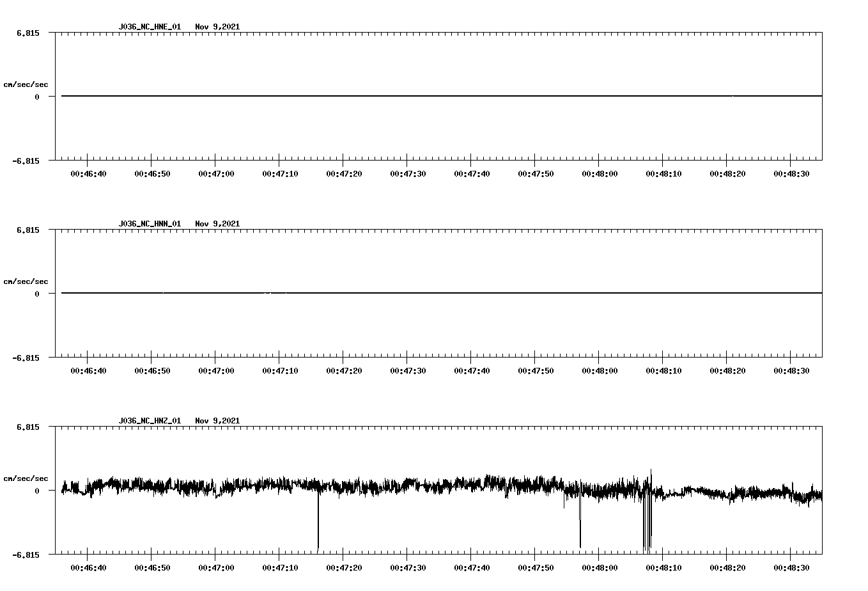Select 00:46:40 tick label beneath HNN plot
868x591 pixels.
(88, 370)
